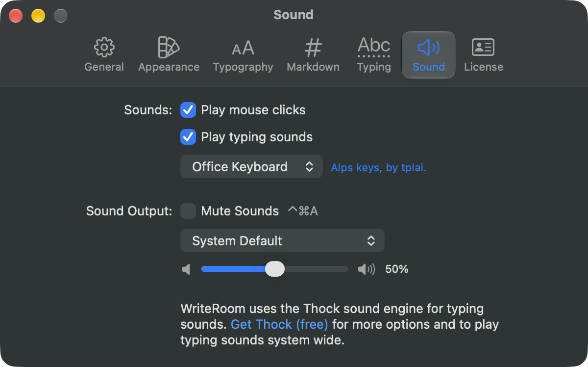
Task: Select the Typing tab
Action: click(x=374, y=55)
